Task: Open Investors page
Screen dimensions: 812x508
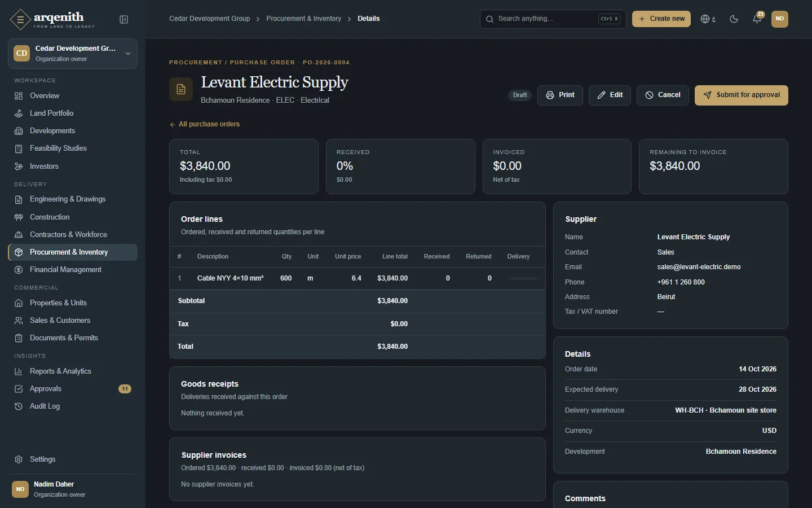Action: click(x=73, y=167)
